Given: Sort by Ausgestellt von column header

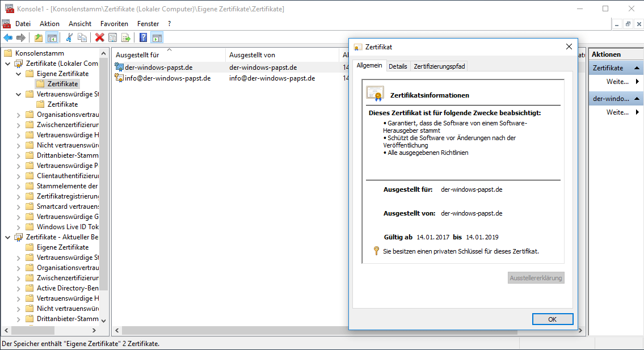Looking at the screenshot, I should pyautogui.click(x=252, y=55).
